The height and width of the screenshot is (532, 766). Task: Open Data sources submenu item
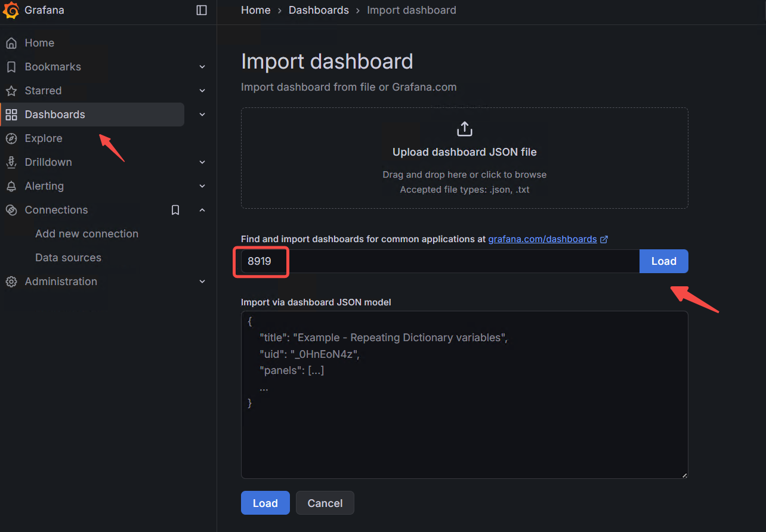(68, 258)
